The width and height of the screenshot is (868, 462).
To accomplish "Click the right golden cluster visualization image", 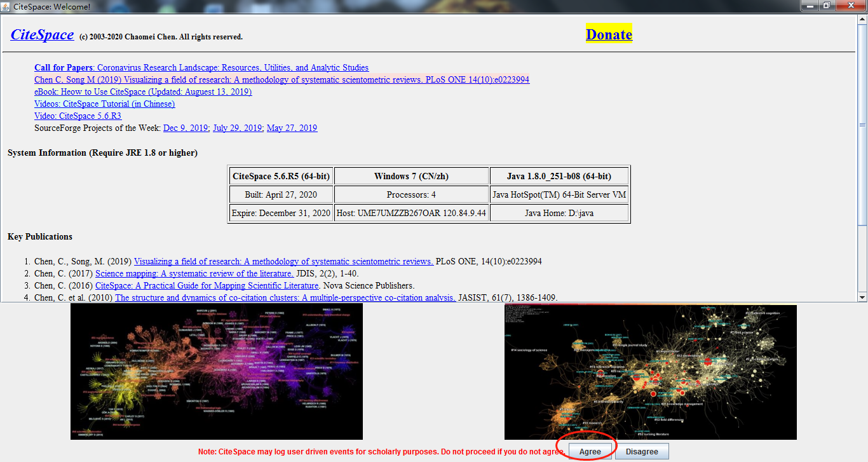I will tap(650, 372).
